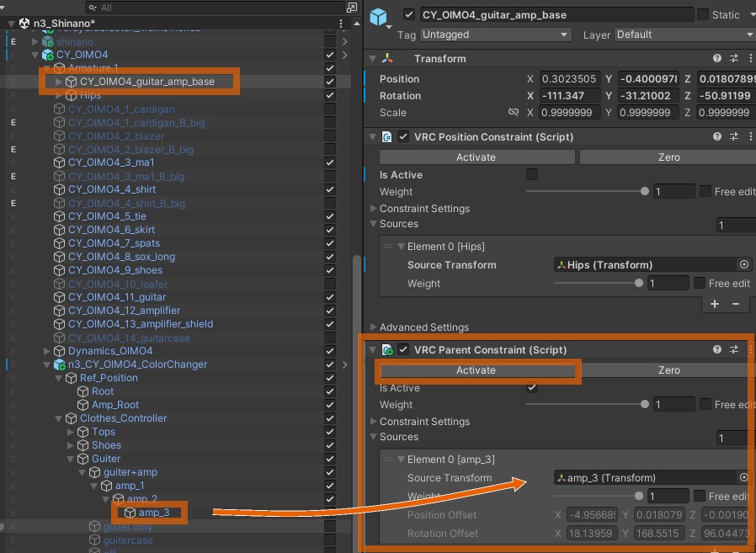
Task: Disable the VRC Position Constraint component checkbox
Action: pos(403,137)
